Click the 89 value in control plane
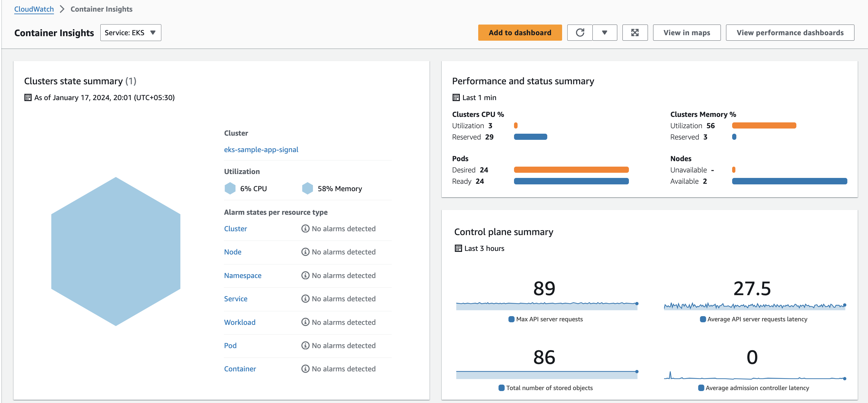 click(x=544, y=289)
